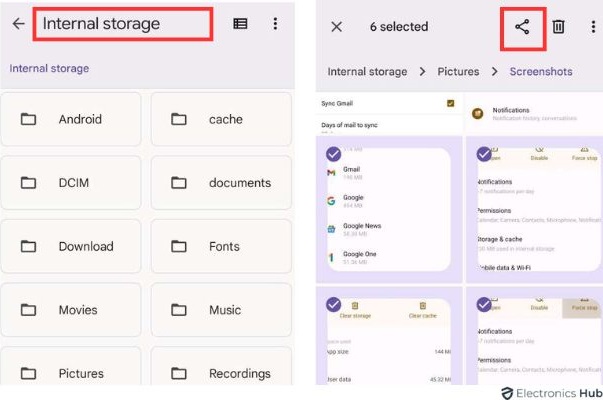The width and height of the screenshot is (603, 400).
Task: Tap the back arrow in Internal storage screen
Action: tap(18, 24)
